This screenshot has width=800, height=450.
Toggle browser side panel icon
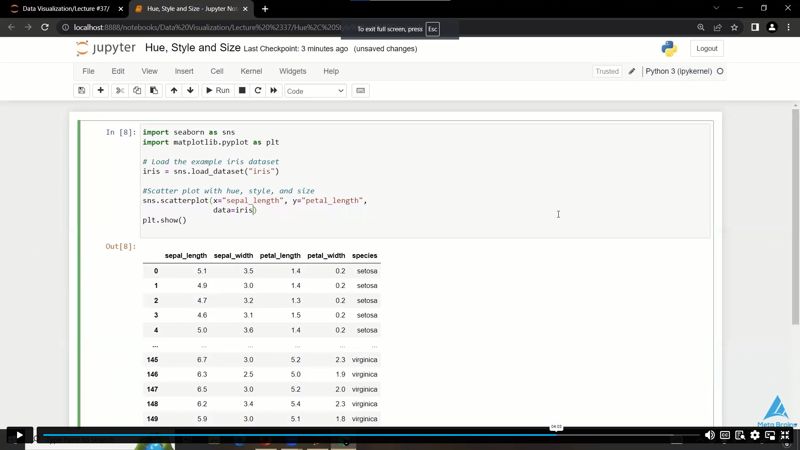point(755,28)
